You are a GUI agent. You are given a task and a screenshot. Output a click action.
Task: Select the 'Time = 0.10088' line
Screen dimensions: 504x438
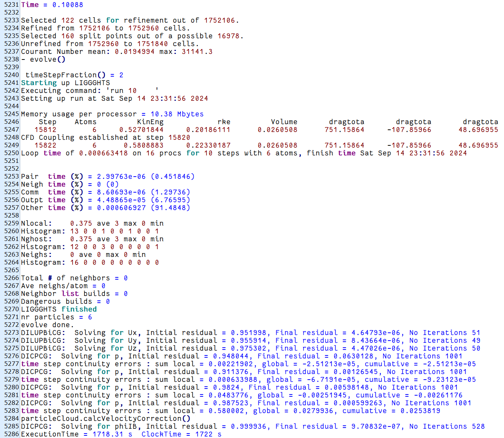pyautogui.click(x=52, y=5)
